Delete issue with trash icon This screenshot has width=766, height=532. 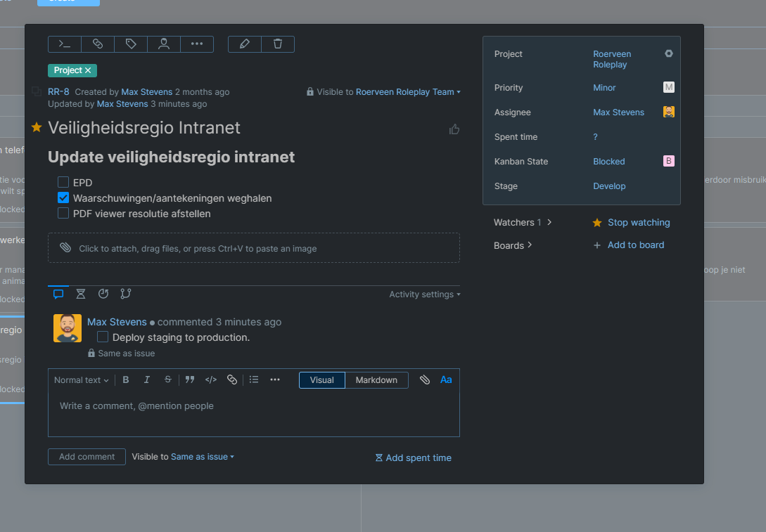[278, 44]
